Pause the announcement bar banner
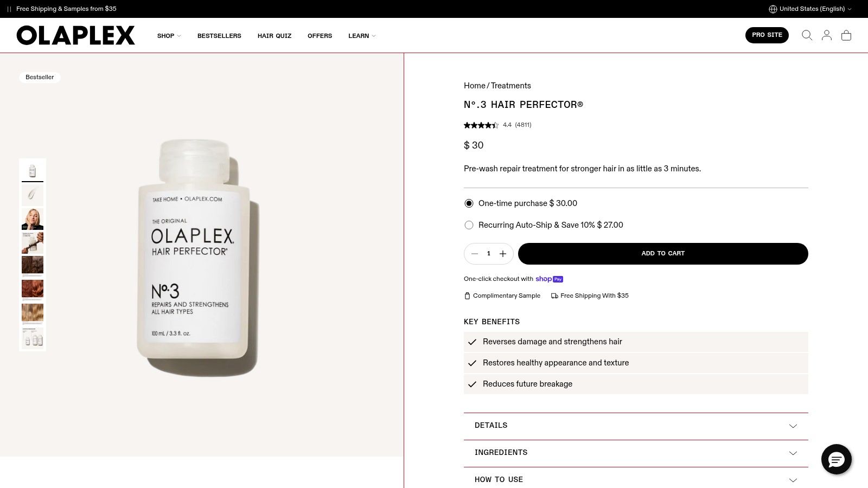The height and width of the screenshot is (488, 868). click(x=9, y=9)
